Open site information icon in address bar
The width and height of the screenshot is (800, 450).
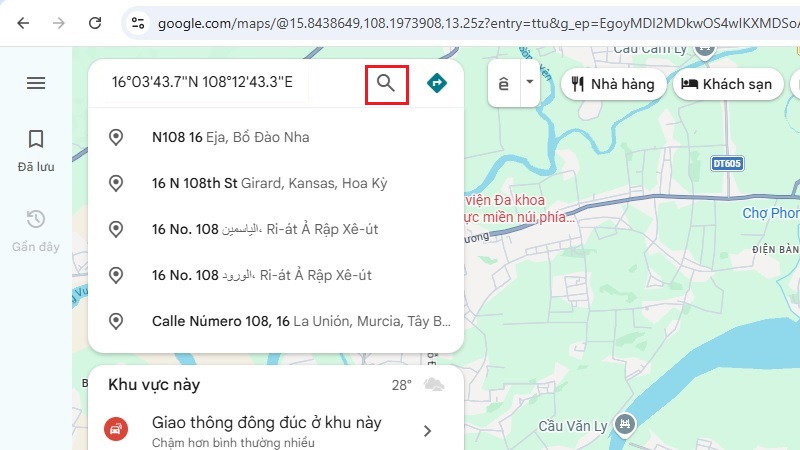pyautogui.click(x=138, y=23)
